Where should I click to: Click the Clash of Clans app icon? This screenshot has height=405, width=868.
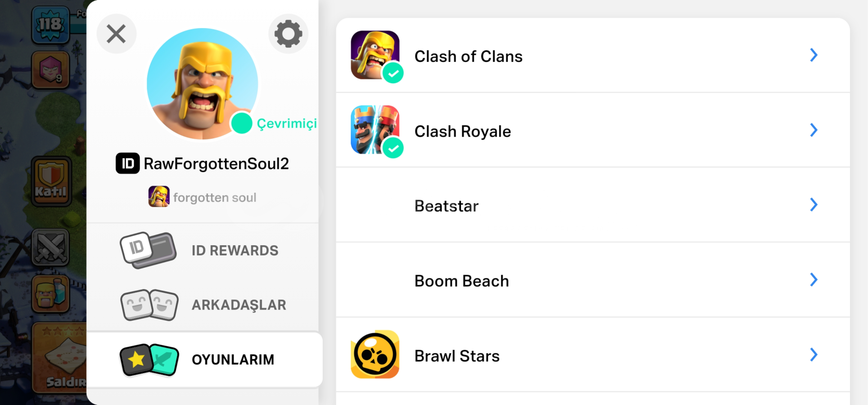[x=375, y=55]
